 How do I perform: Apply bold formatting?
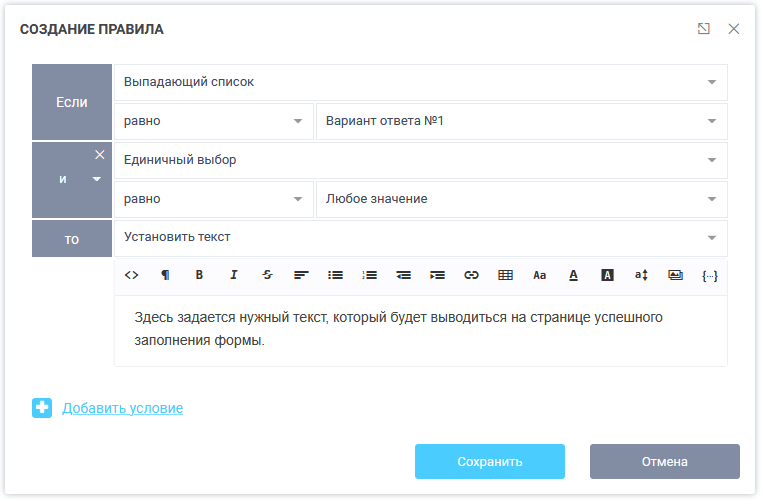click(199, 276)
